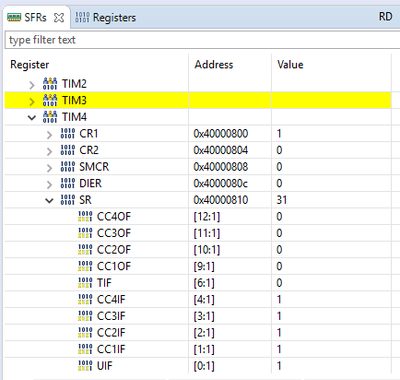Expand the highlighted TIM3 node
Image resolution: width=400 pixels, height=380 pixels.
click(x=32, y=101)
